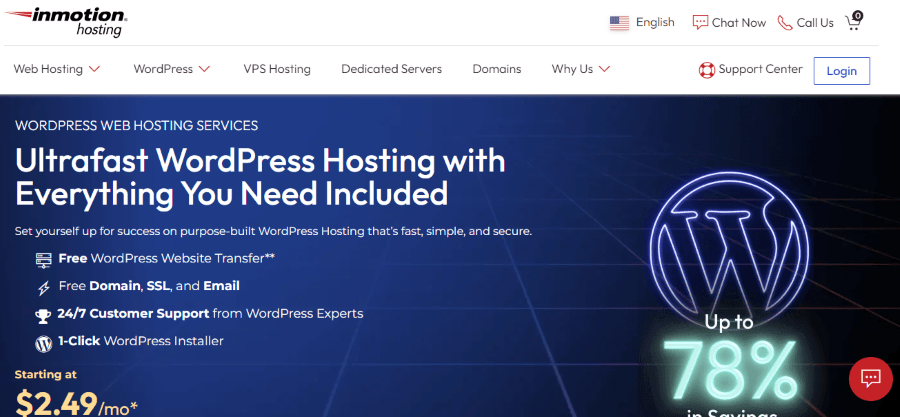Image resolution: width=900 pixels, height=417 pixels.
Task: Open the Why Us menu
Action: pos(572,69)
